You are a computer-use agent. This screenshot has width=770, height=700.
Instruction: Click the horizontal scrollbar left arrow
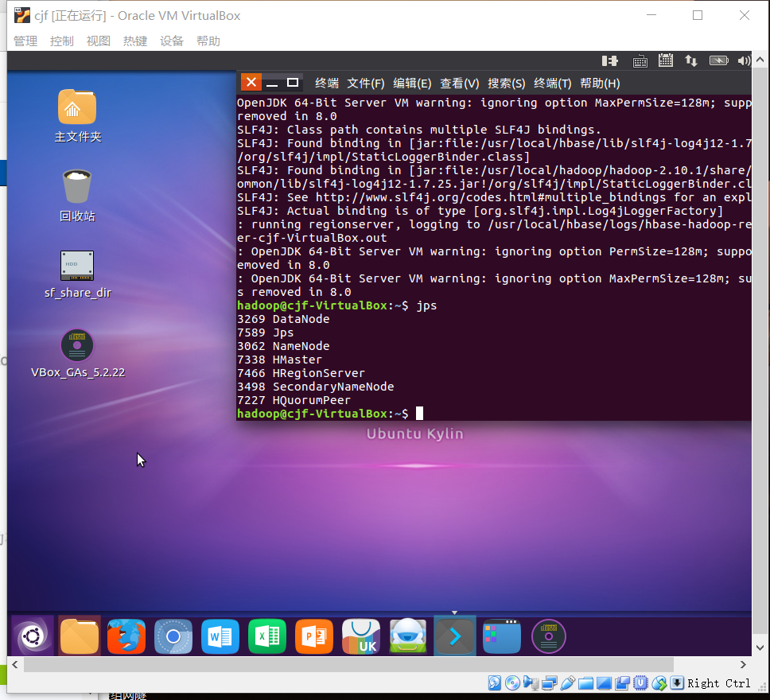tap(15, 665)
